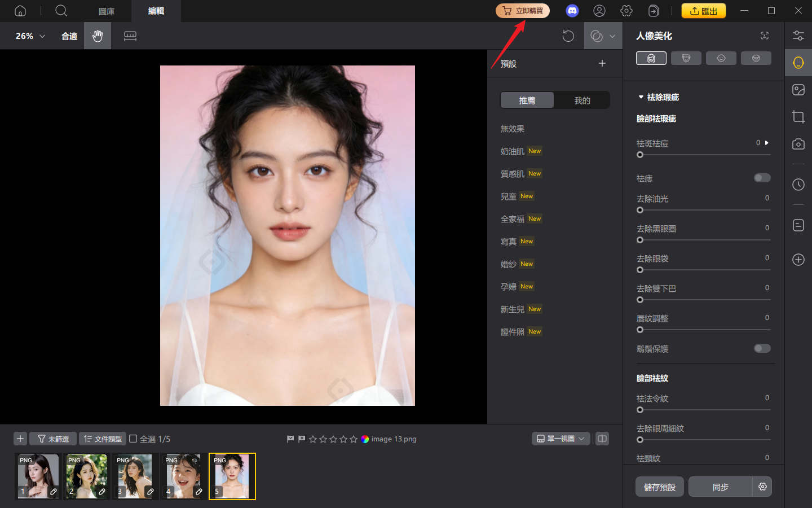Toggle the 祛痣 switch on
The width and height of the screenshot is (812, 508).
pos(762,178)
